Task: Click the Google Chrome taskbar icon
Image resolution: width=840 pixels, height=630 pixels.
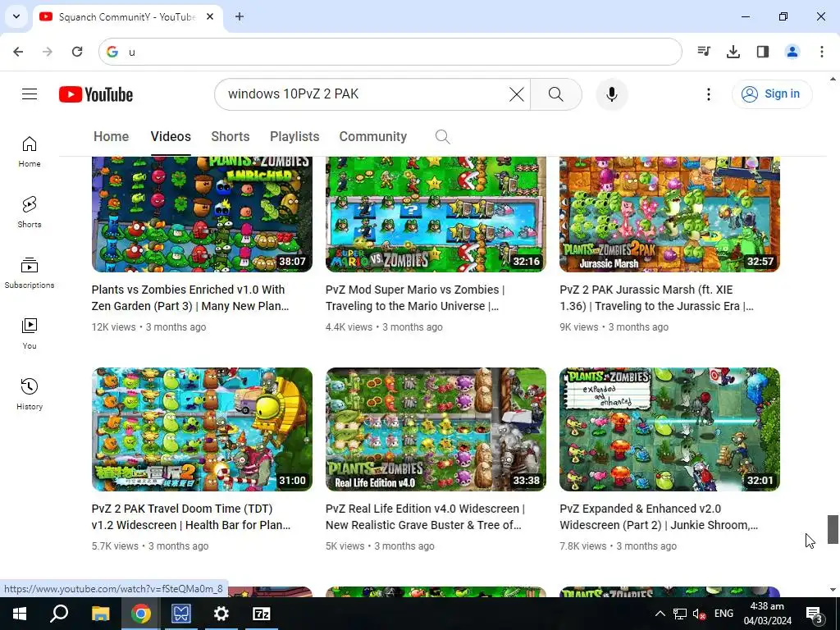Action: tap(140, 614)
